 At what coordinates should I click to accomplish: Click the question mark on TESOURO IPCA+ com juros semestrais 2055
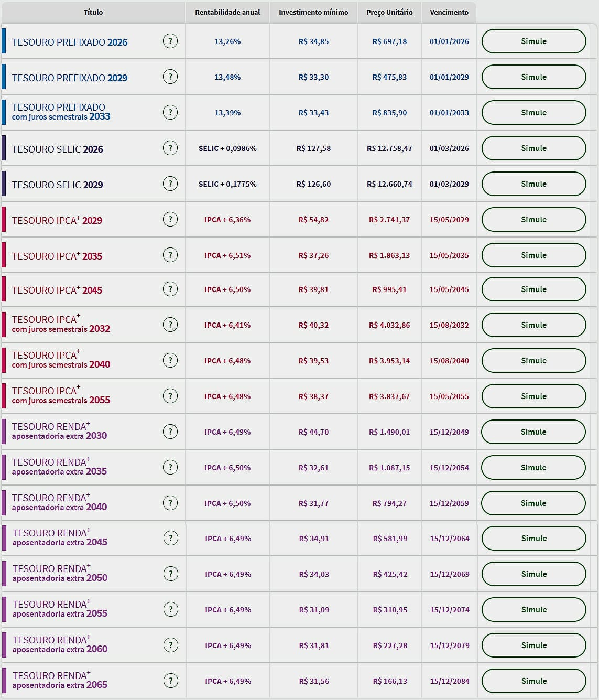coord(170,396)
